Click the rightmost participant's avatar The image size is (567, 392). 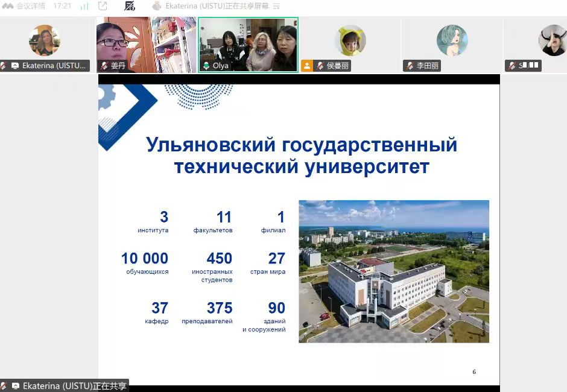[x=552, y=40]
